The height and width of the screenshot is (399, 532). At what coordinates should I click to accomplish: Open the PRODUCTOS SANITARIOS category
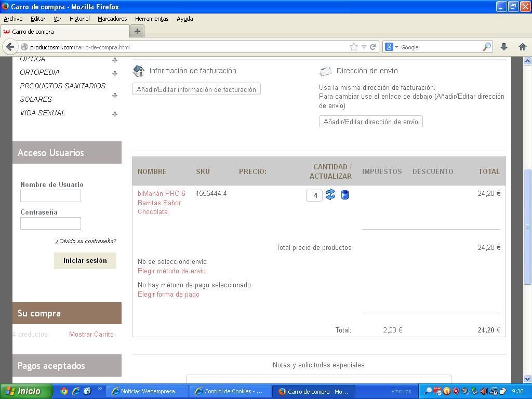click(x=63, y=86)
